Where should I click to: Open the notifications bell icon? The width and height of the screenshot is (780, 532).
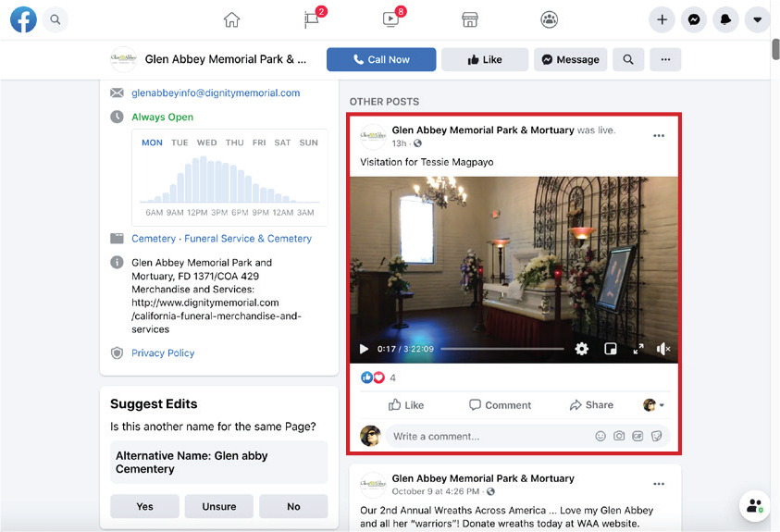coord(725,19)
